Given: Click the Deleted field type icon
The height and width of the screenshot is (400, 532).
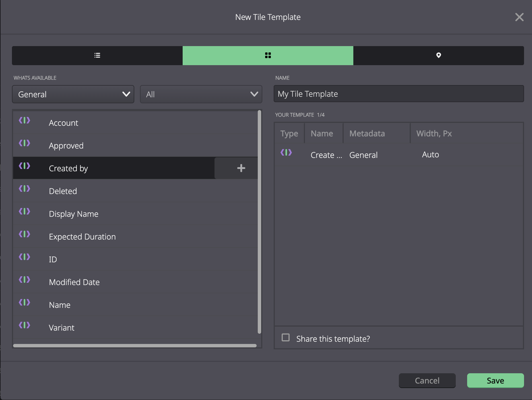Looking at the screenshot, I should [x=24, y=189].
